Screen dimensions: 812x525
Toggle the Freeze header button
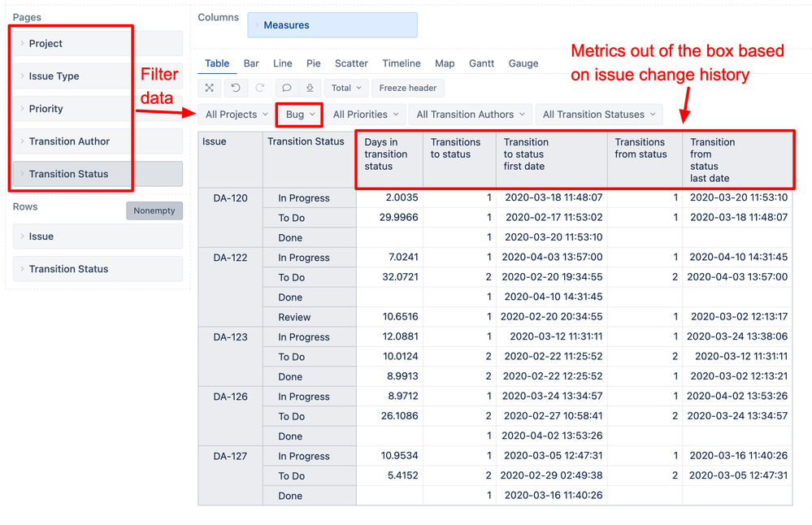tap(407, 88)
